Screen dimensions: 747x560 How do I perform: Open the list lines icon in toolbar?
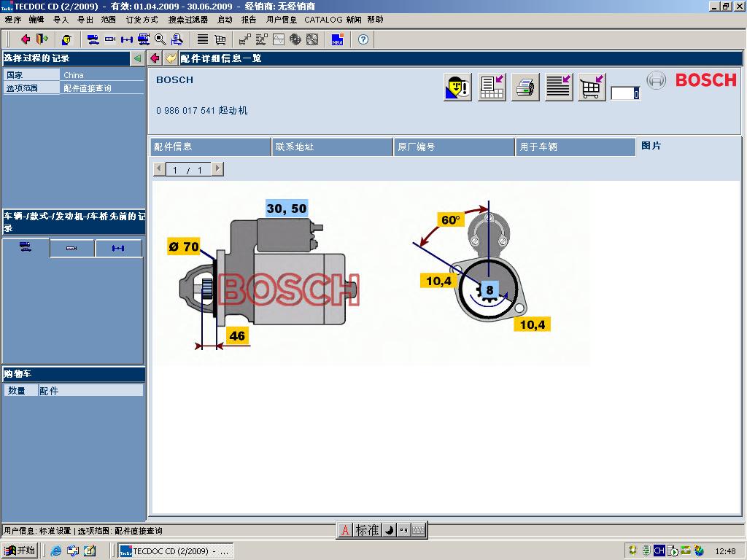pyautogui.click(x=203, y=39)
